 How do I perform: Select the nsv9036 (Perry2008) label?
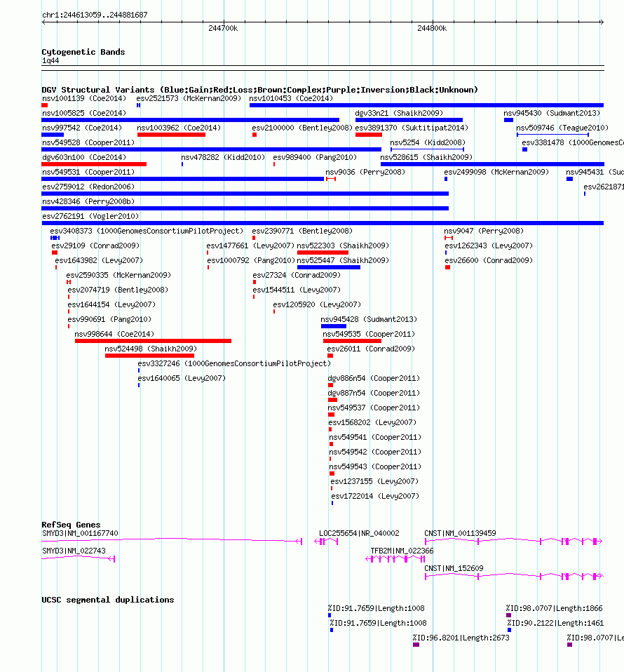click(365, 172)
